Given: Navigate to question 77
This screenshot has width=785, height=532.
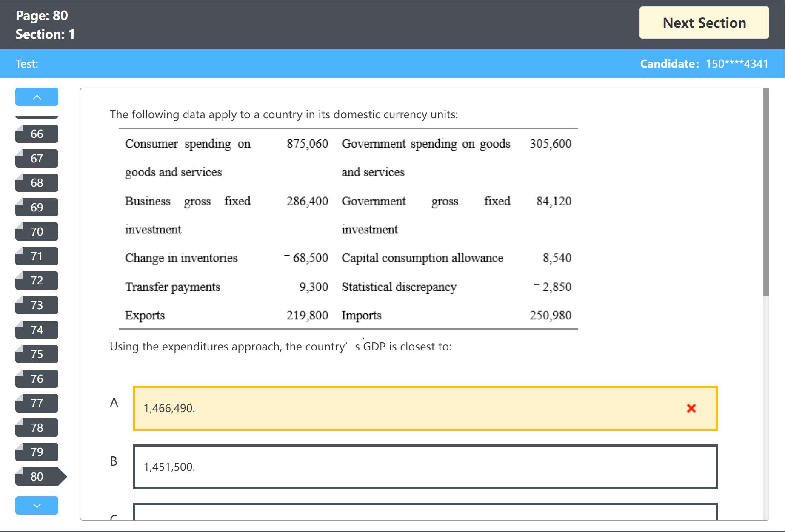Looking at the screenshot, I should (37, 403).
